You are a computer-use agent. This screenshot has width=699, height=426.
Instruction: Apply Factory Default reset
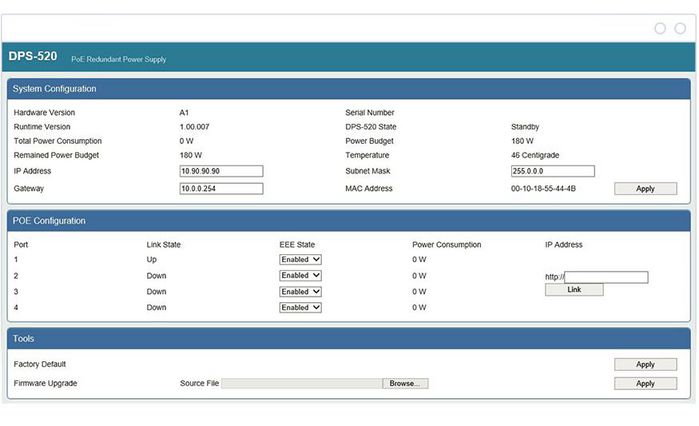pos(645,364)
